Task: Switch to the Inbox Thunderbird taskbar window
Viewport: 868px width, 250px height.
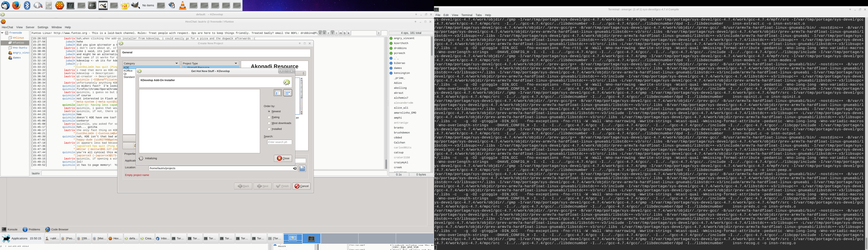Action: coord(163,238)
